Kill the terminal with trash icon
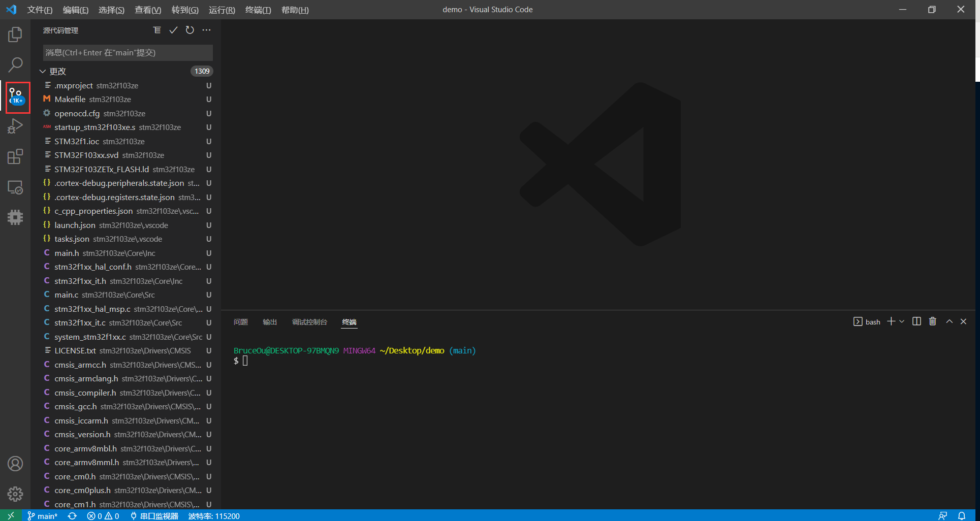 [933, 321]
